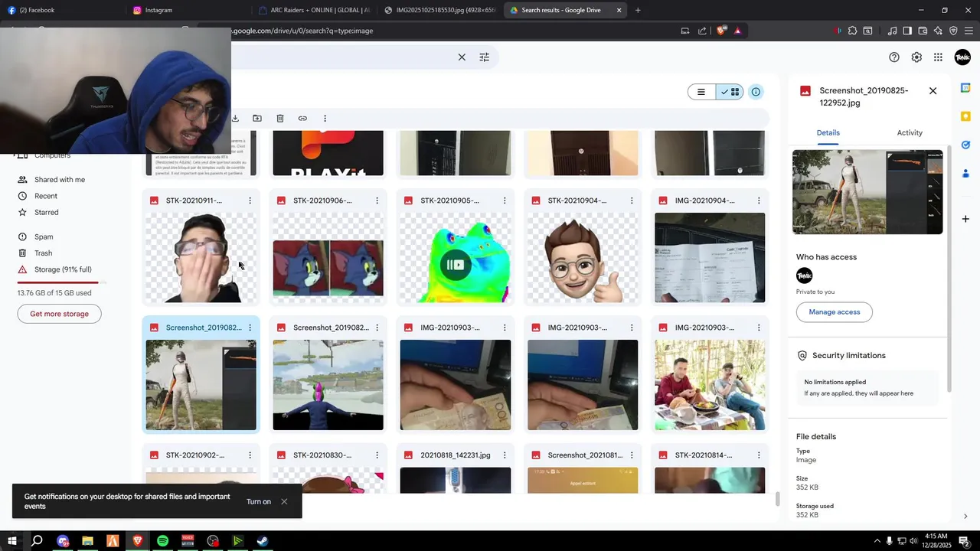Open options menu for STK-20210905 file

point(504,201)
